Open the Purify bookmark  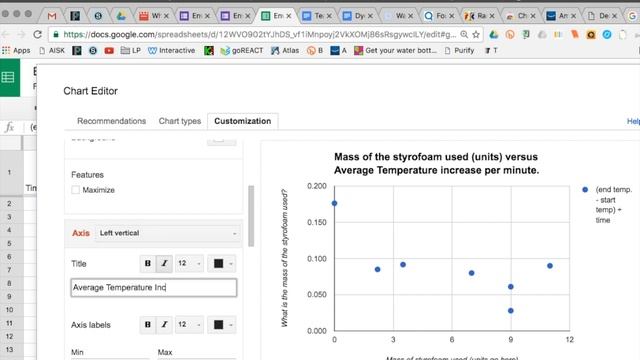point(459,51)
